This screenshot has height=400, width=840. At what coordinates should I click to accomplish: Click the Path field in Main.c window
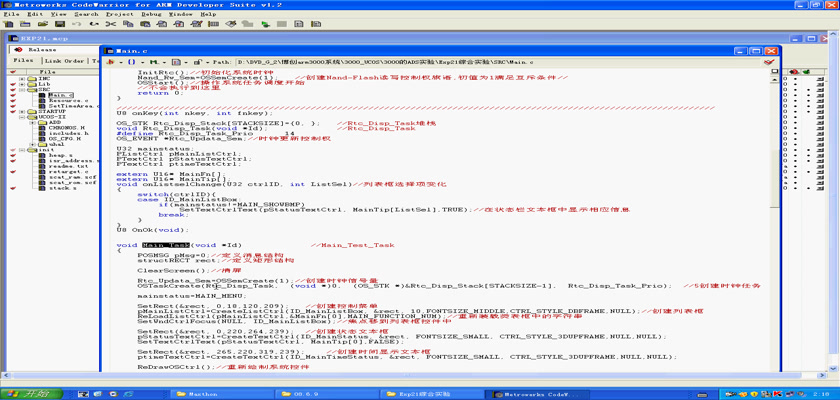click(x=497, y=63)
